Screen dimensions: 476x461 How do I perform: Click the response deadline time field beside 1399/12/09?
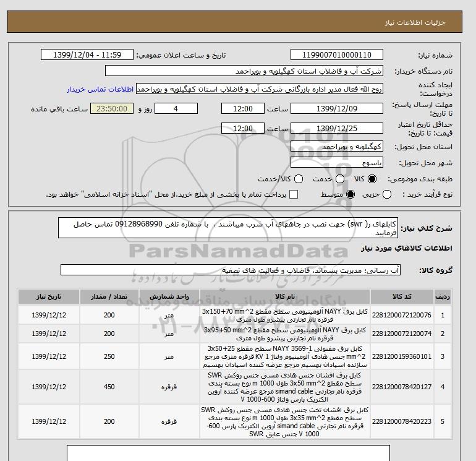tap(243, 108)
